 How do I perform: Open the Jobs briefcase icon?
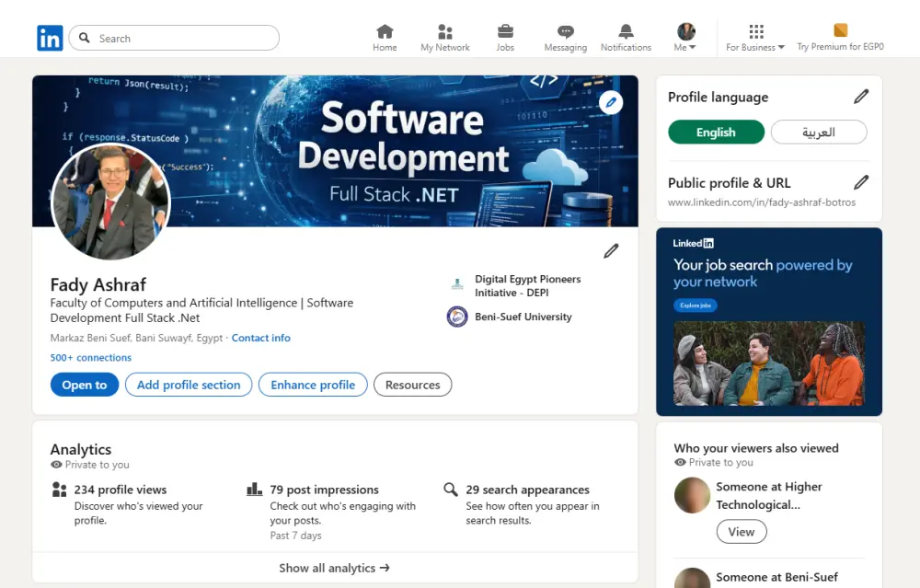(x=505, y=30)
